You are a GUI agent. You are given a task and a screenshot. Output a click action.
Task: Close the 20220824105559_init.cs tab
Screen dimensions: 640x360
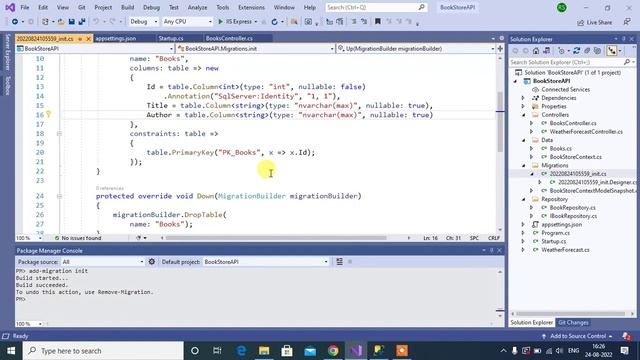88,38
